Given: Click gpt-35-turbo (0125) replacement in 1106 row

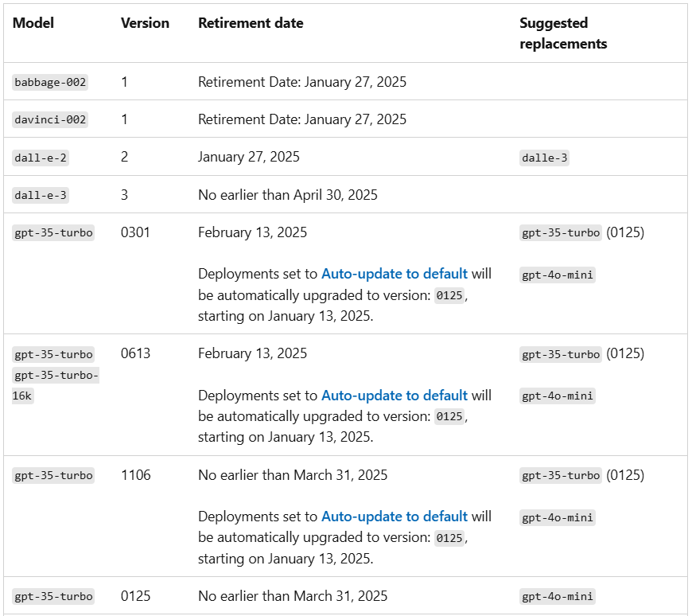Looking at the screenshot, I should (x=581, y=475).
